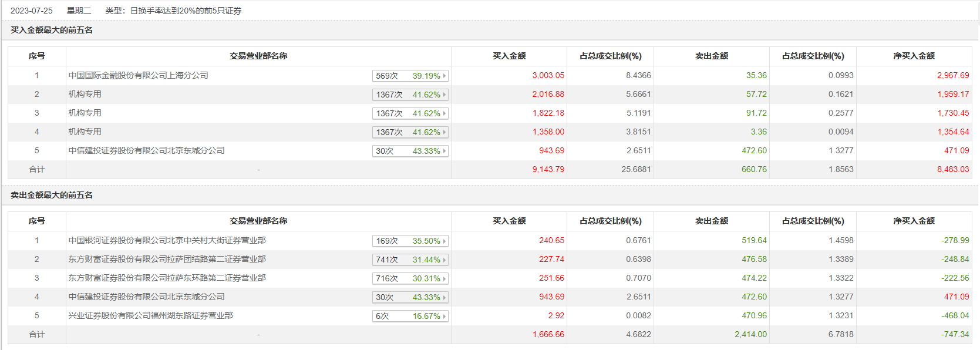Select the 卖出金额最大的前五名 section heading
This screenshot has width=980, height=350.
[x=52, y=195]
